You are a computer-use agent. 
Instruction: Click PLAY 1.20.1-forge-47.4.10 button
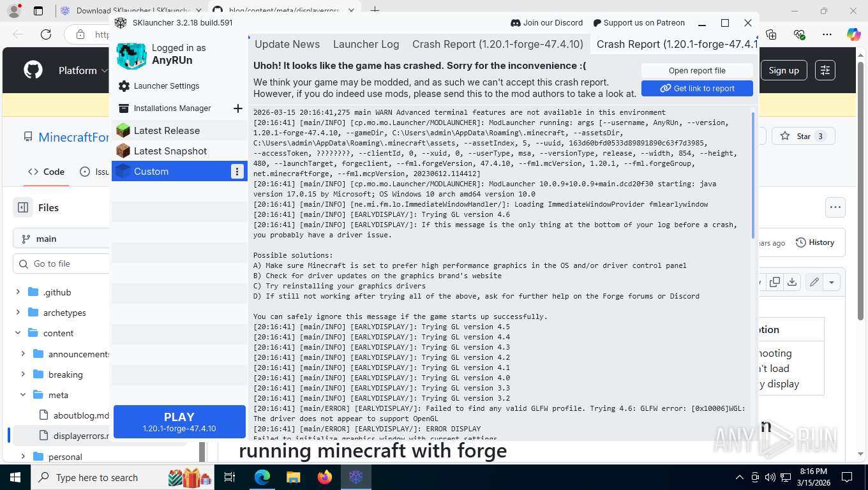[179, 422]
